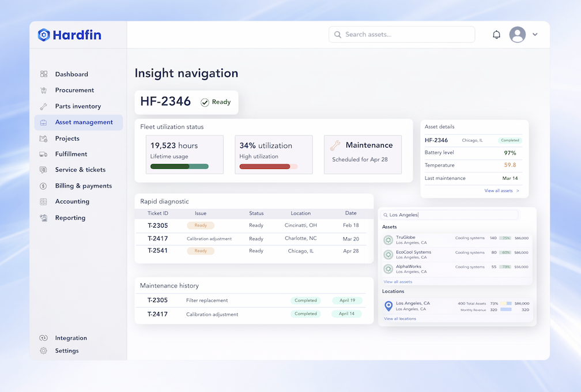Open the Settings entry at bottom
Viewport: 581px width, 392px height.
(67, 350)
